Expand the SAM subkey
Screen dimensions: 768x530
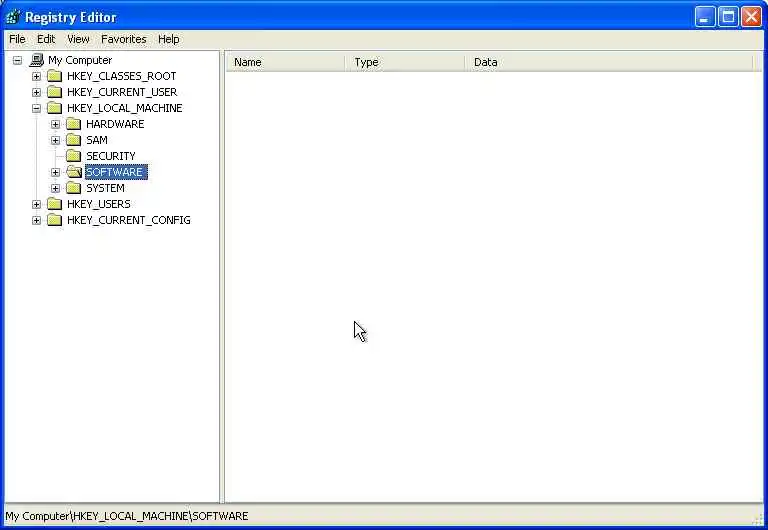[55, 141]
